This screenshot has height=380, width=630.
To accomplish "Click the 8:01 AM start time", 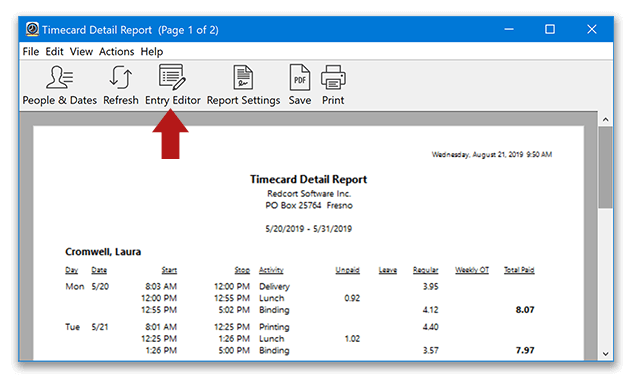I will (x=161, y=327).
